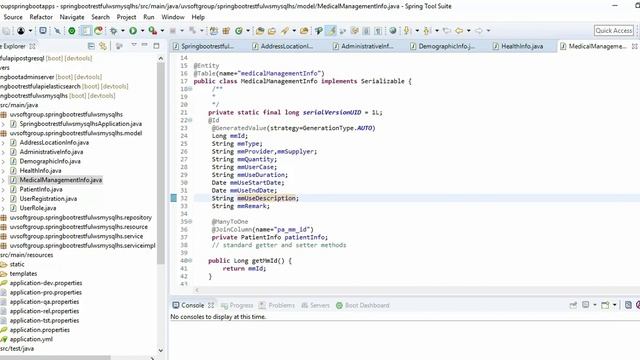Open the Next Annotation dropdown arrow
640x360 pixels.
tap(417, 31)
